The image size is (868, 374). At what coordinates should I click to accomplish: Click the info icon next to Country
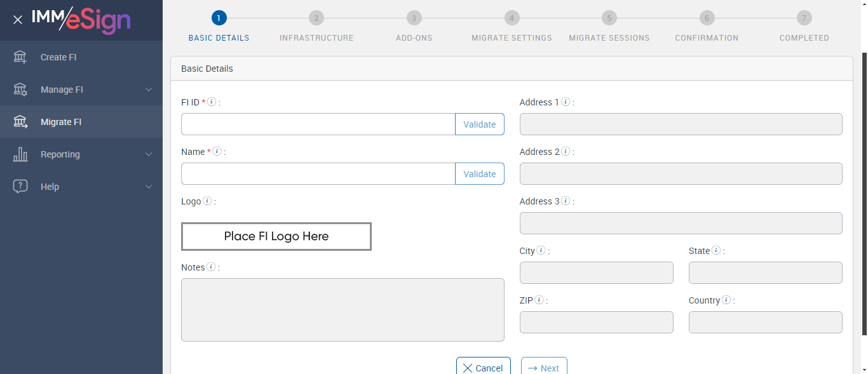726,300
